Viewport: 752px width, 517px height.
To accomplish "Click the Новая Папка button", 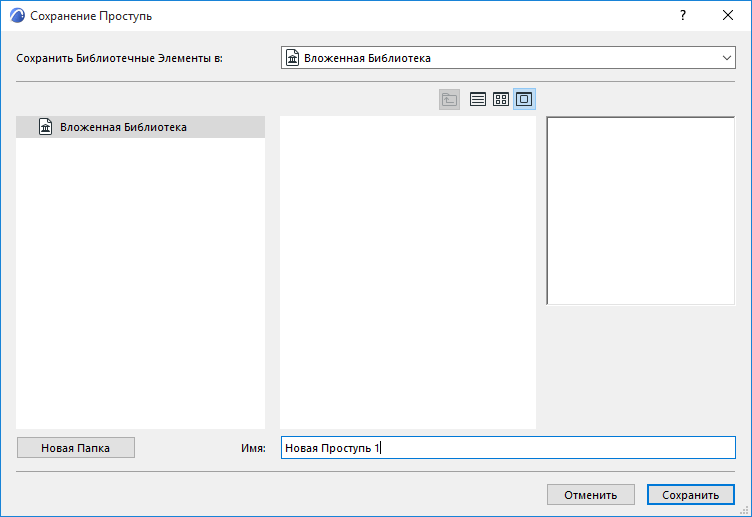I will tap(76, 448).
